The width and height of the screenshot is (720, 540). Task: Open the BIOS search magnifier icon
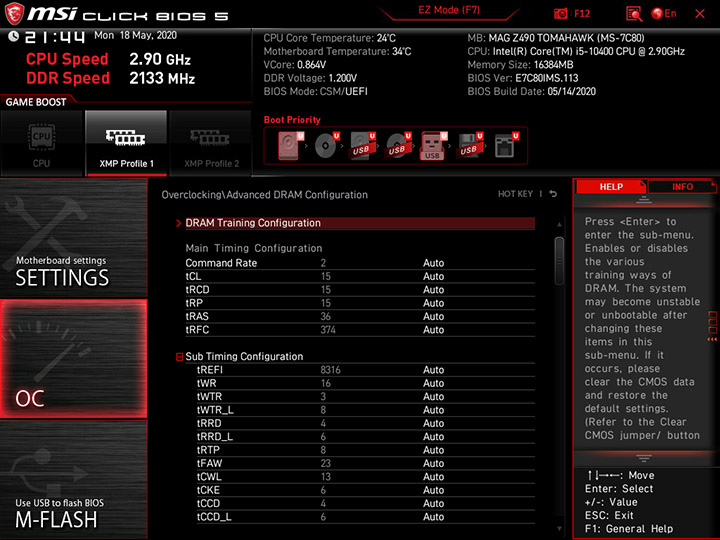[x=634, y=14]
